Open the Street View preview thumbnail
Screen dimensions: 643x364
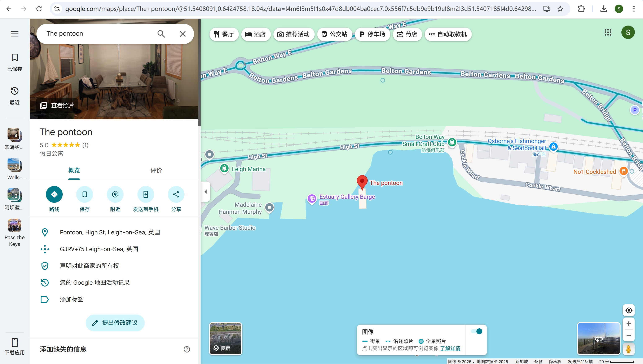pos(599,338)
